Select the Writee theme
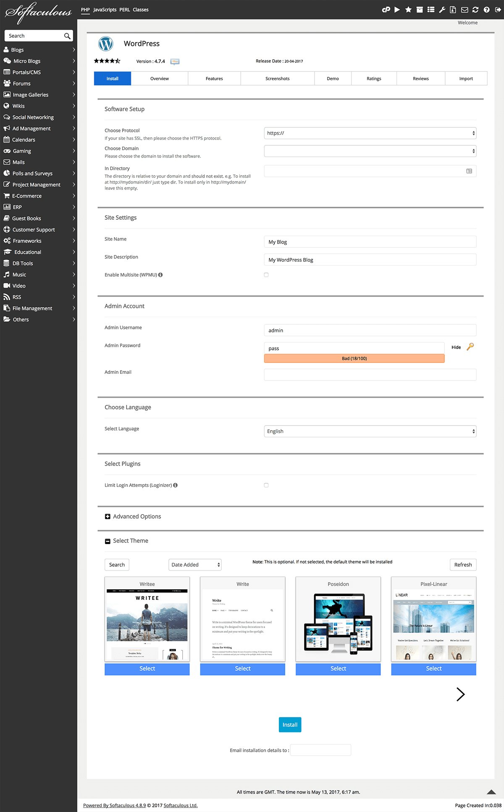This screenshot has height=812, width=504. pyautogui.click(x=147, y=669)
